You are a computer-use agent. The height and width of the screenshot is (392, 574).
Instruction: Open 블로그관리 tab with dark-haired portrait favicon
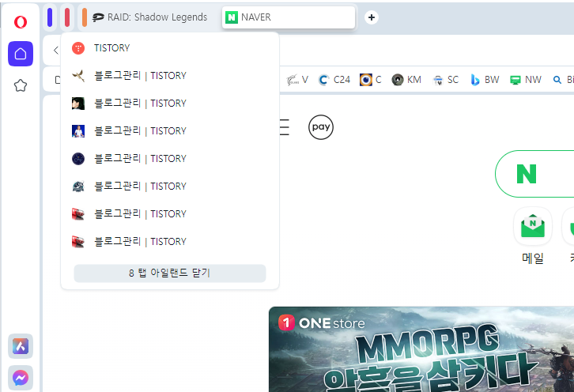pos(170,104)
